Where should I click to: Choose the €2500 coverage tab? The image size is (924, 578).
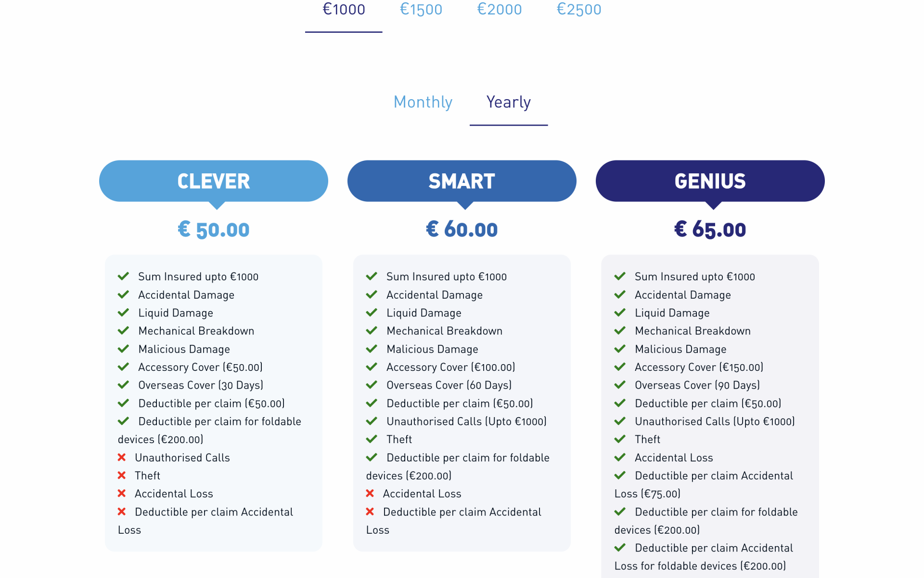[x=579, y=10]
